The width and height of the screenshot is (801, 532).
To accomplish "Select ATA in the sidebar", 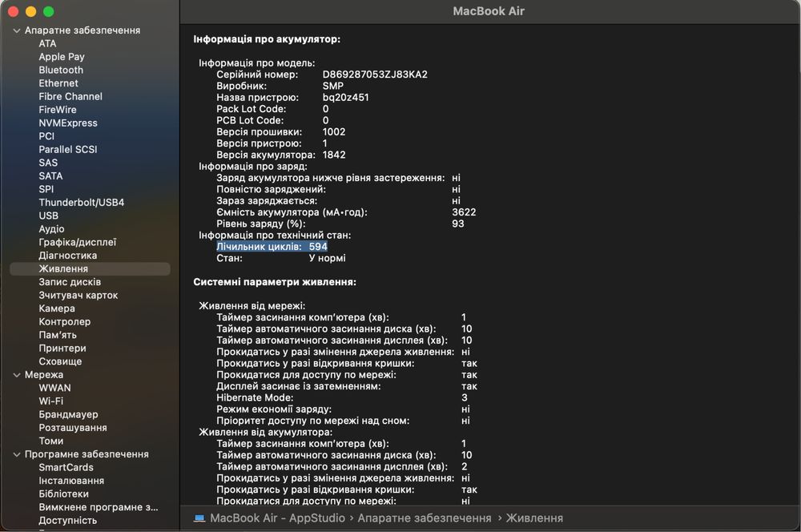I will coord(47,44).
